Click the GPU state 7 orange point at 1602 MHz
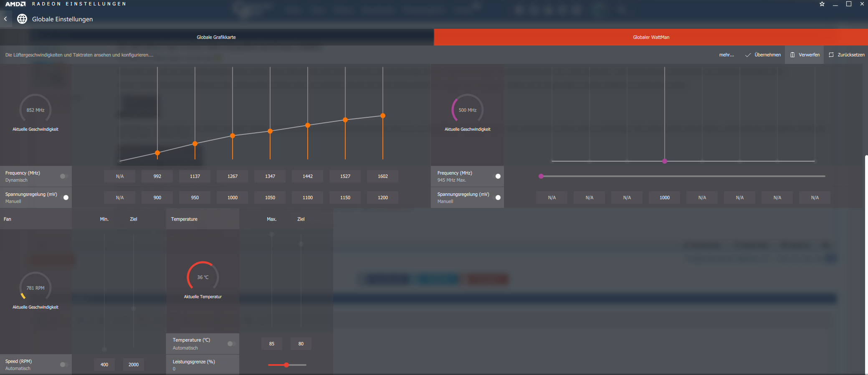This screenshot has height=375, width=868. [x=383, y=116]
